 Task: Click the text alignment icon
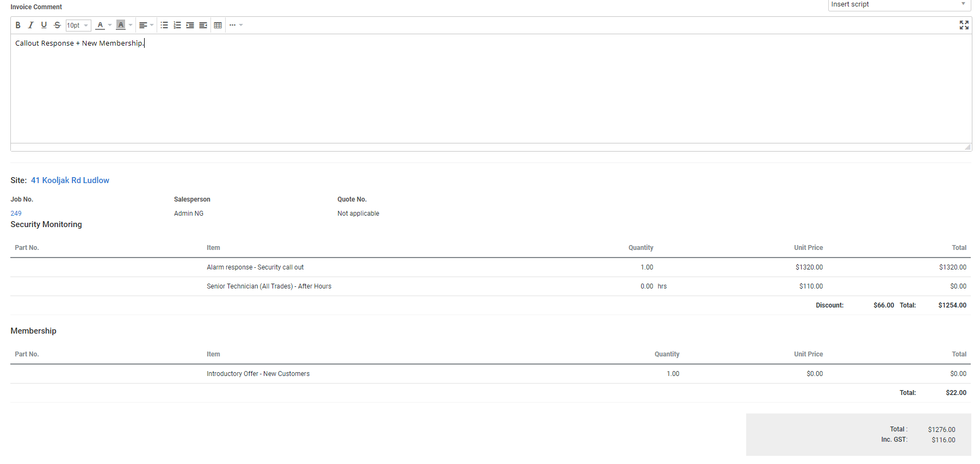(x=143, y=25)
